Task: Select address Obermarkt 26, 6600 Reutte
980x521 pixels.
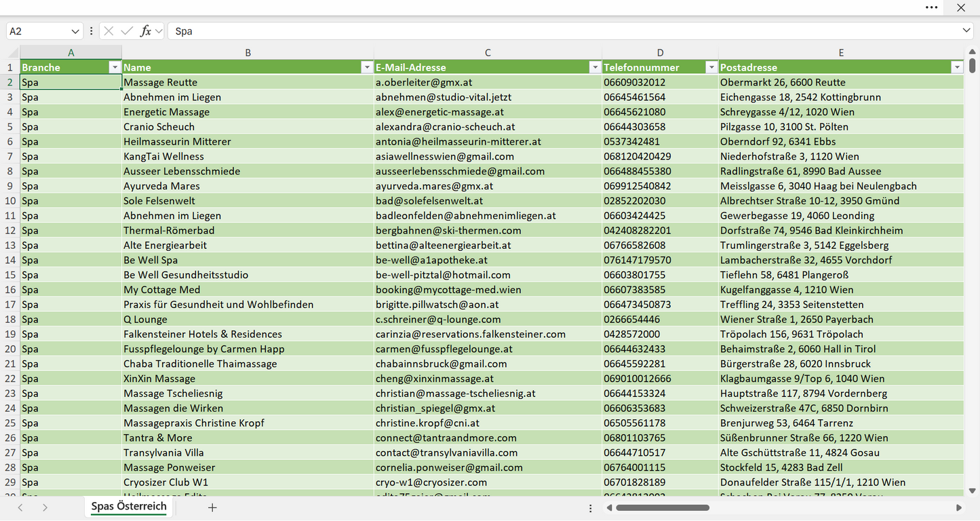Action: click(x=841, y=82)
